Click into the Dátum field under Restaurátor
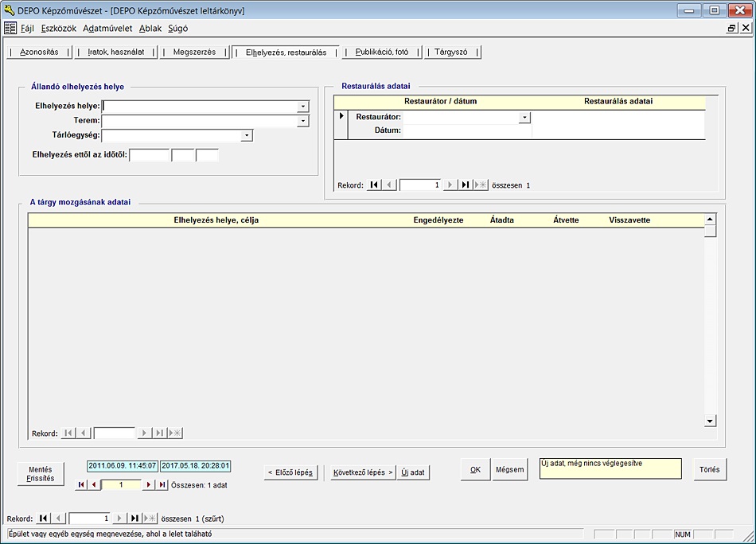Image resolution: width=756 pixels, height=544 pixels. tap(466, 131)
